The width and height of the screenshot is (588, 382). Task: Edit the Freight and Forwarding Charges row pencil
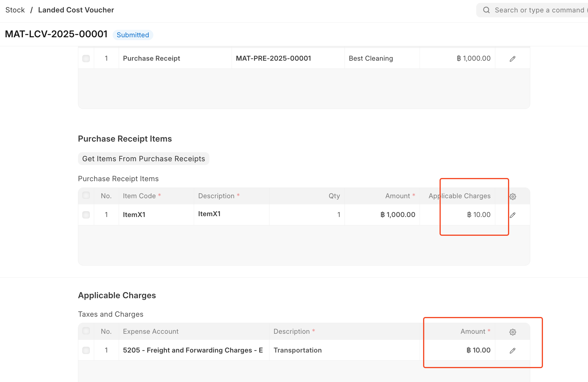click(x=512, y=351)
